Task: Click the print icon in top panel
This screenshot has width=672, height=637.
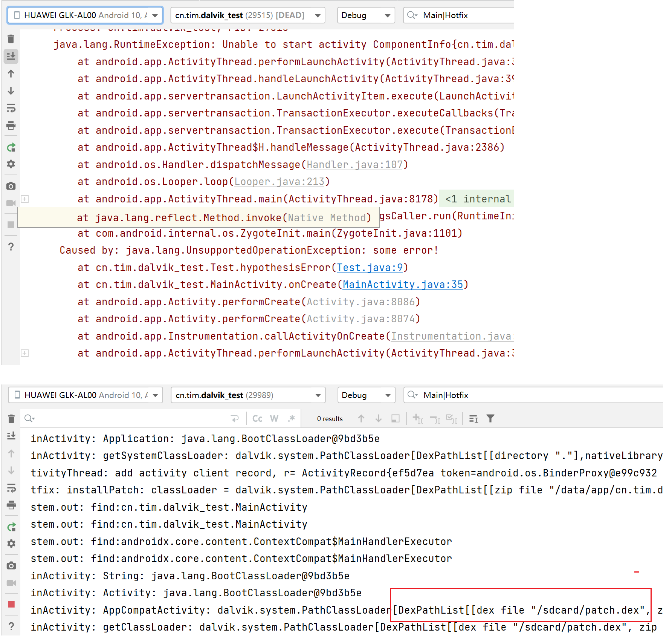Action: point(11,126)
